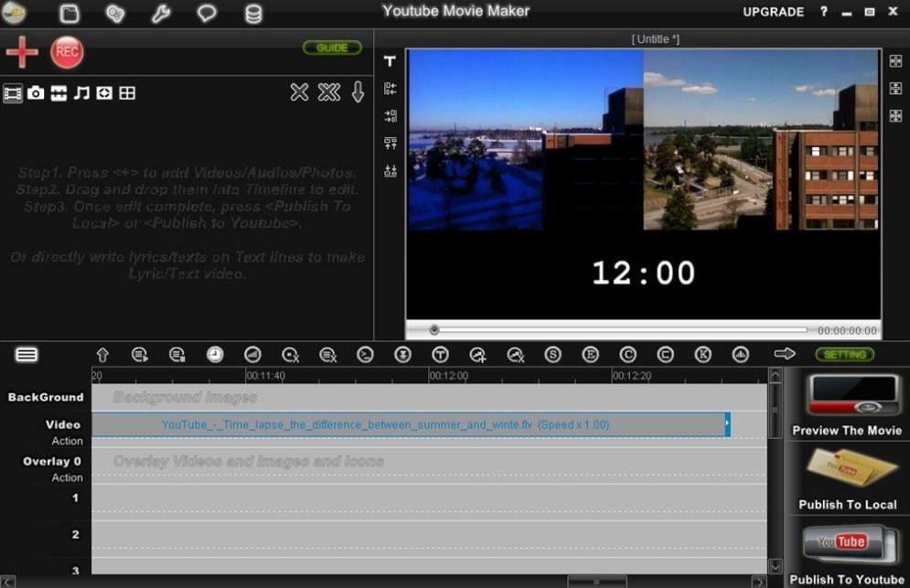Screen dimensions: 910x588
Task: Click the clock duration timeline icon
Action: pyautogui.click(x=215, y=355)
